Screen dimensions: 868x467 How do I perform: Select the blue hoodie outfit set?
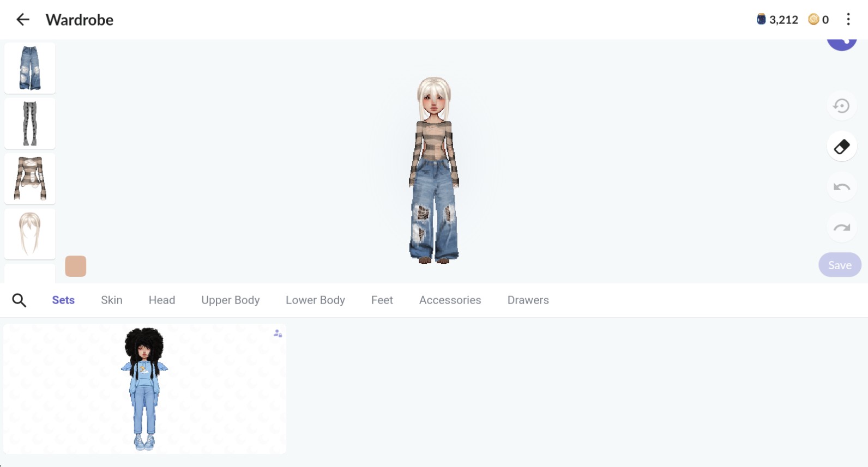[144, 389]
